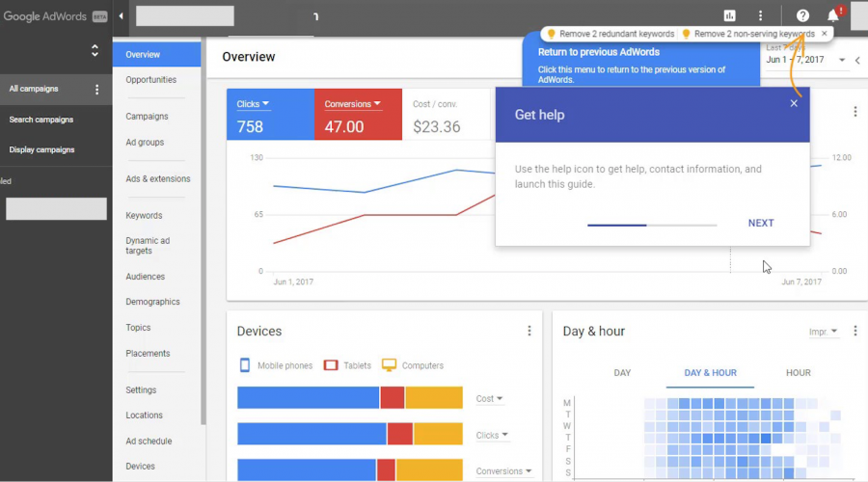Collapse the navigation panel arrow
868x482 pixels.
(121, 16)
